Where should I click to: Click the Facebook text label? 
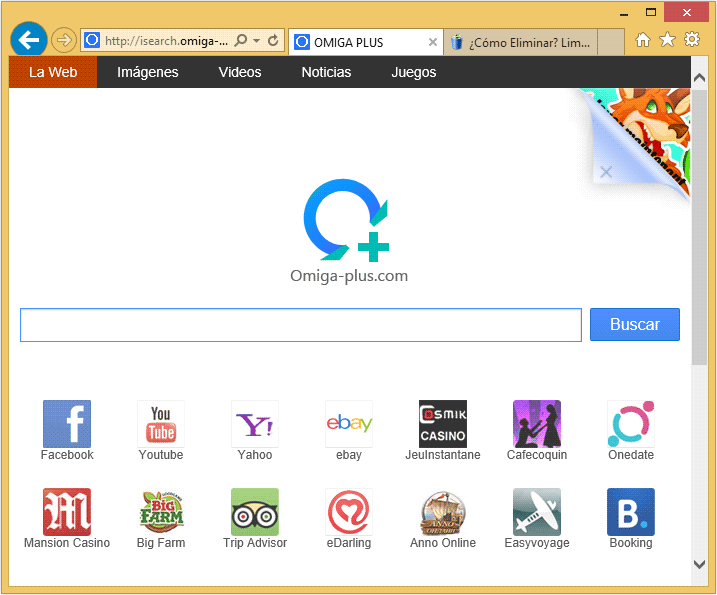(x=67, y=455)
